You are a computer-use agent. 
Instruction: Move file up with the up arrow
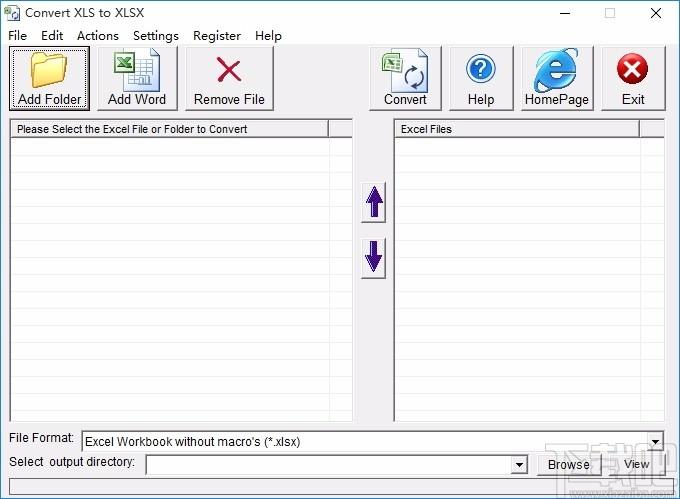(373, 202)
